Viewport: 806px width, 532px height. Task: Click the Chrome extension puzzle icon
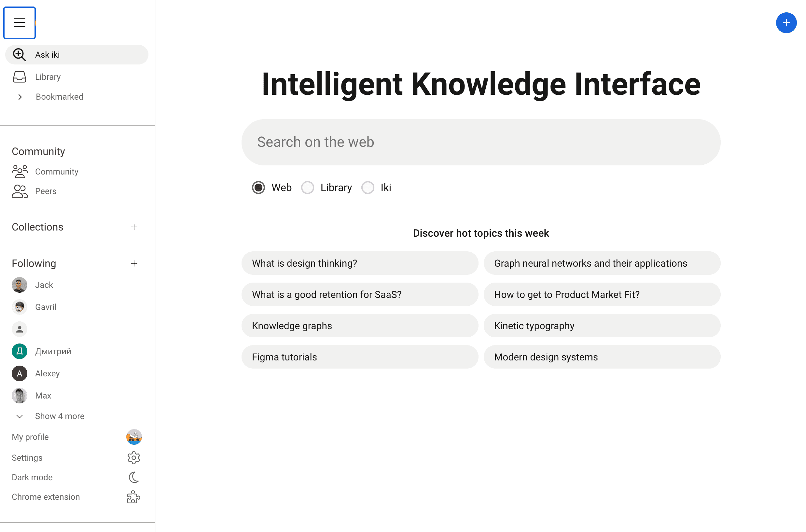pyautogui.click(x=134, y=497)
